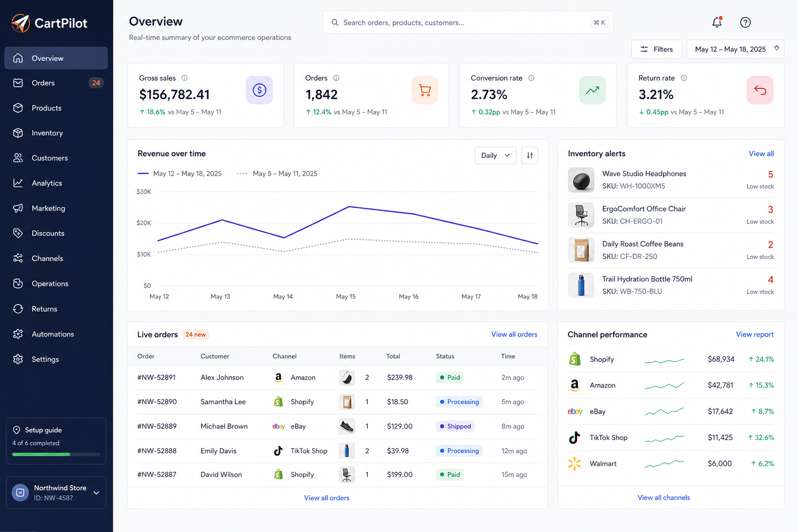The image size is (798, 532).
Task: Click the search orders input field
Action: point(468,23)
